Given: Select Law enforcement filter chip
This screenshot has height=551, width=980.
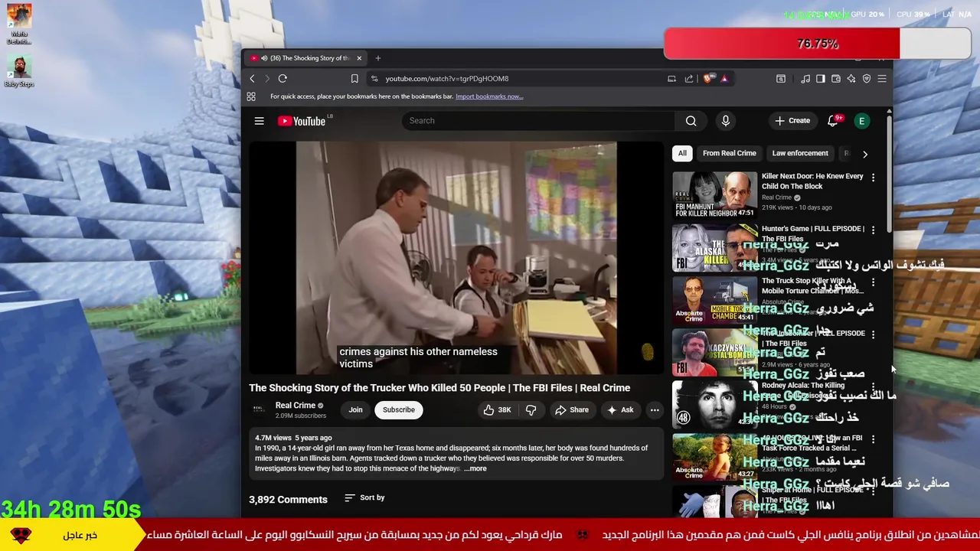Looking at the screenshot, I should (x=800, y=153).
